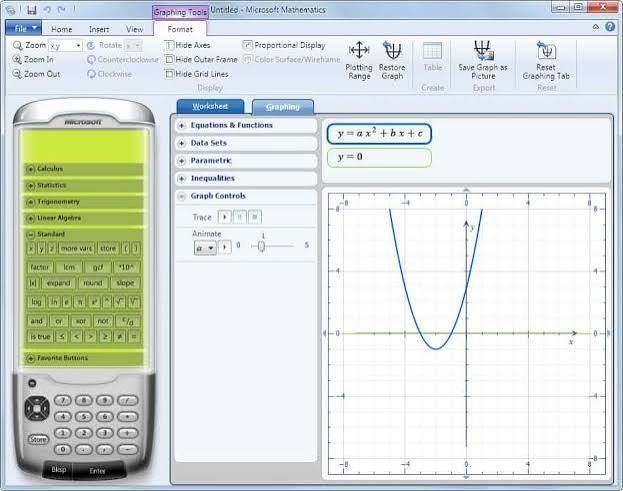This screenshot has width=623, height=491.
Task: Click the 'is true' key
Action: coord(40,337)
